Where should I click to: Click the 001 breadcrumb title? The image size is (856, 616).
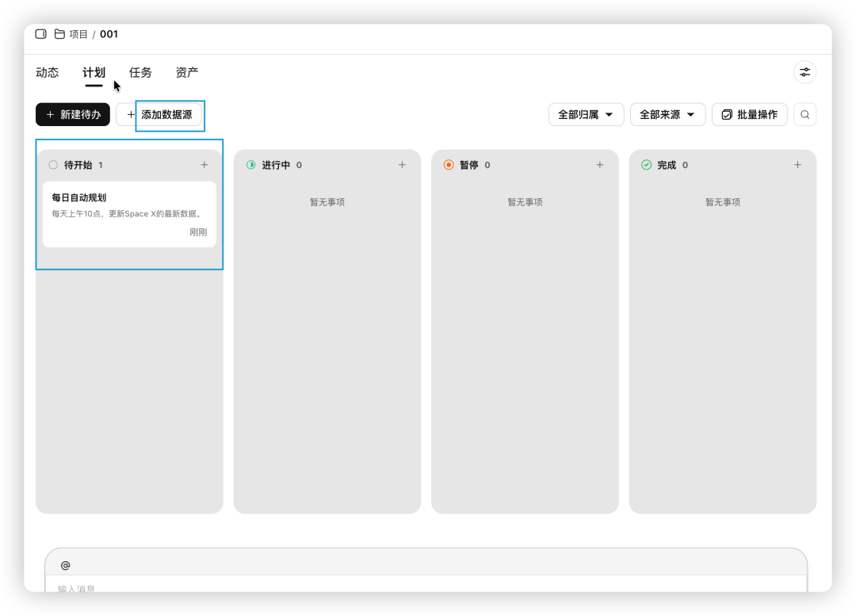click(109, 34)
